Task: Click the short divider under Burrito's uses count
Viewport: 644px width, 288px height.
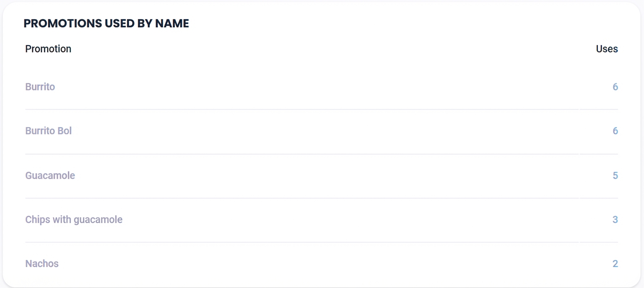Action: [599, 110]
